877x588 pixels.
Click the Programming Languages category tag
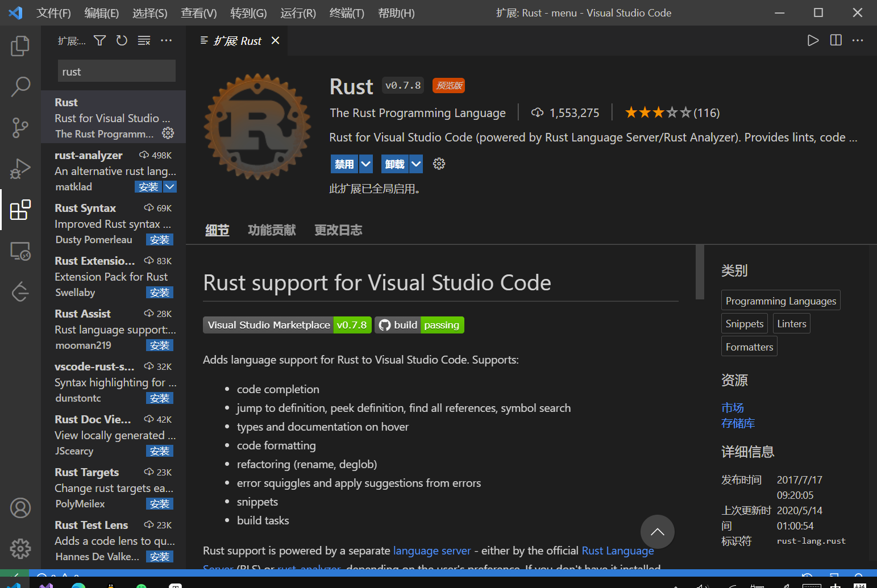[x=781, y=301]
